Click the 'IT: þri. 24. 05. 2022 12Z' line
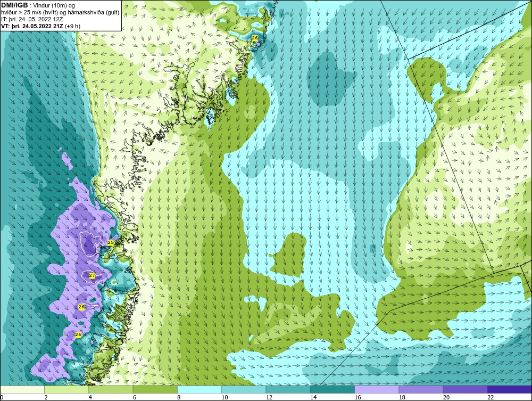 coord(32,19)
